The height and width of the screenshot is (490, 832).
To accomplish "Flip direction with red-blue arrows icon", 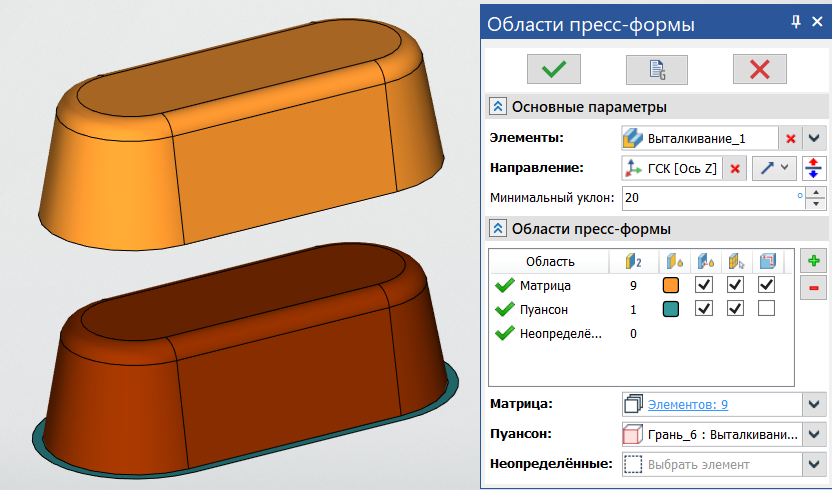I will (815, 168).
